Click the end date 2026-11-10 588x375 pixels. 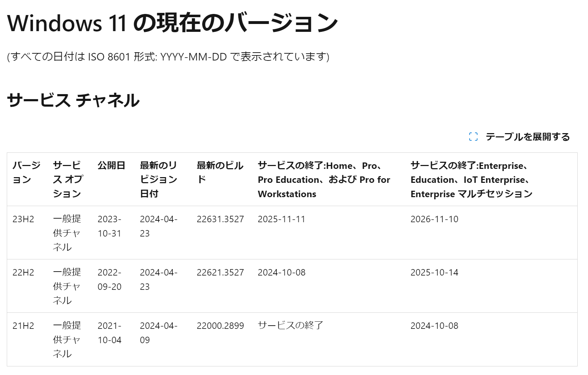[x=434, y=219]
